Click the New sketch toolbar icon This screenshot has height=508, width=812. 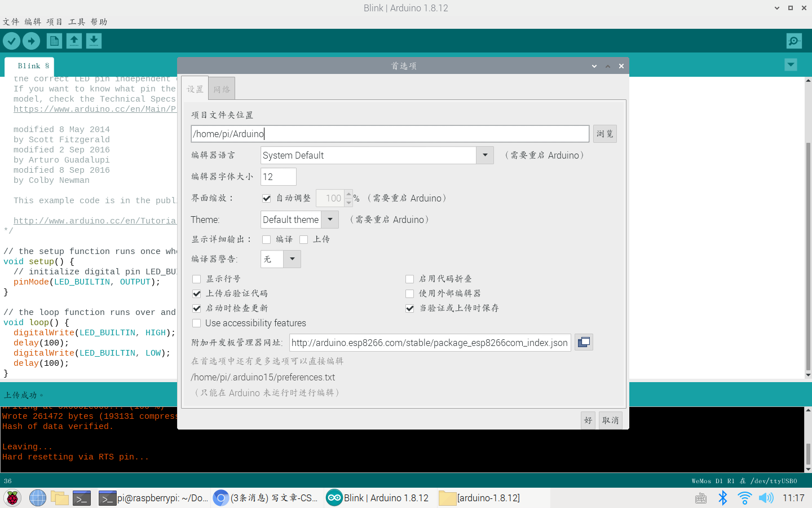[x=54, y=41]
